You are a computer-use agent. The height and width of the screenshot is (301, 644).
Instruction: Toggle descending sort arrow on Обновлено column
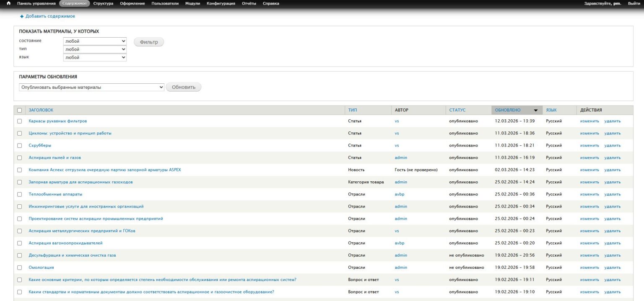tap(535, 111)
